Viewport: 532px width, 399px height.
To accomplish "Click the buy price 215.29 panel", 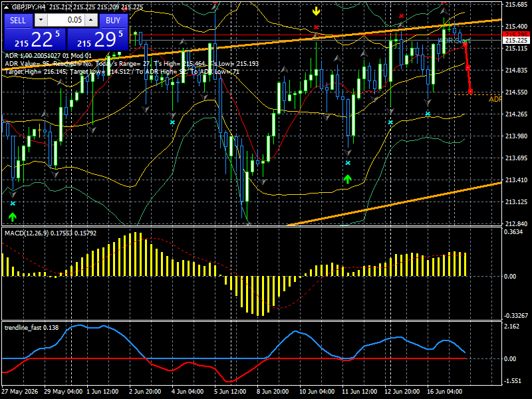I will pos(98,39).
